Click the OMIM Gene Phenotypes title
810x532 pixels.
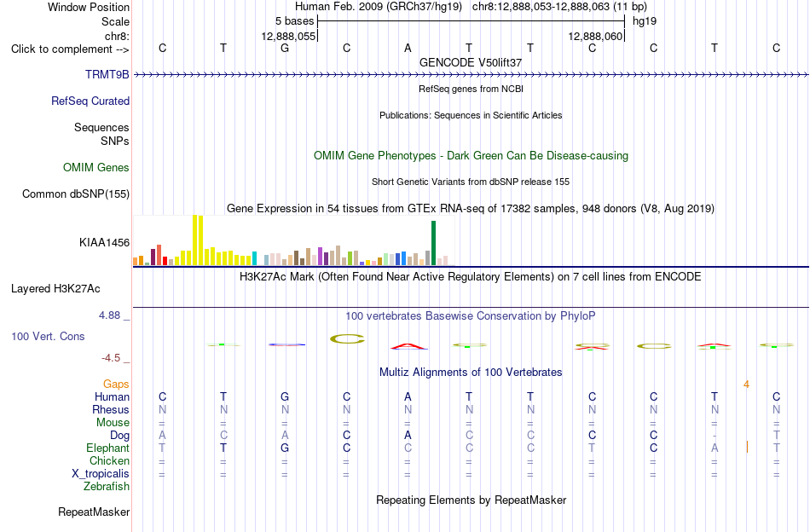471,155
